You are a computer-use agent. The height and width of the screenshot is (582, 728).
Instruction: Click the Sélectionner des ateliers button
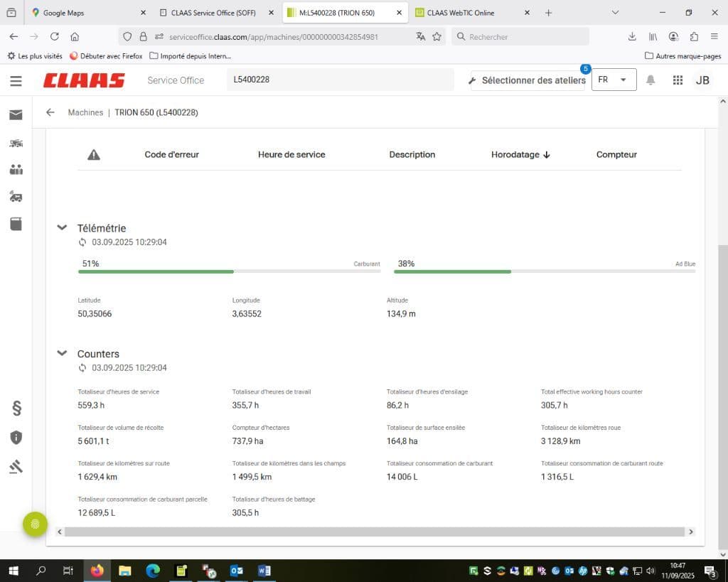(x=528, y=80)
